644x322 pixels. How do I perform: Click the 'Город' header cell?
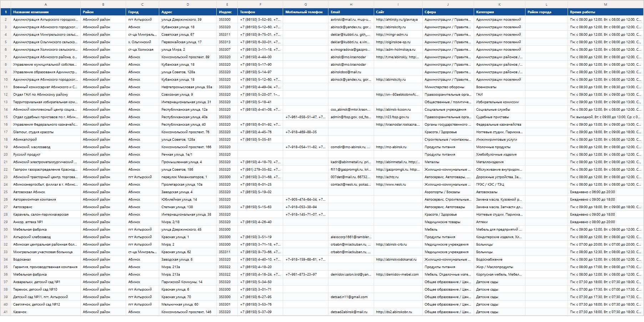(x=142, y=12)
